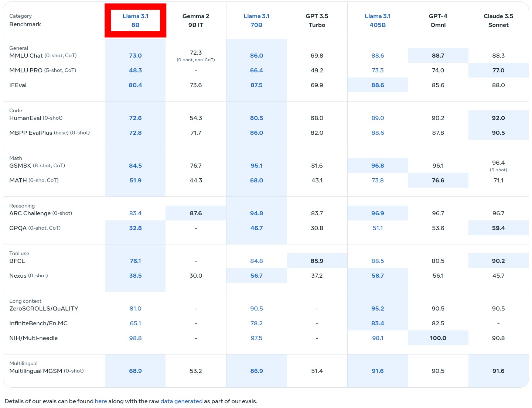Click Llama 3.1 405B Nexus score 58.7
The width and height of the screenshot is (532, 408).
coord(378,275)
